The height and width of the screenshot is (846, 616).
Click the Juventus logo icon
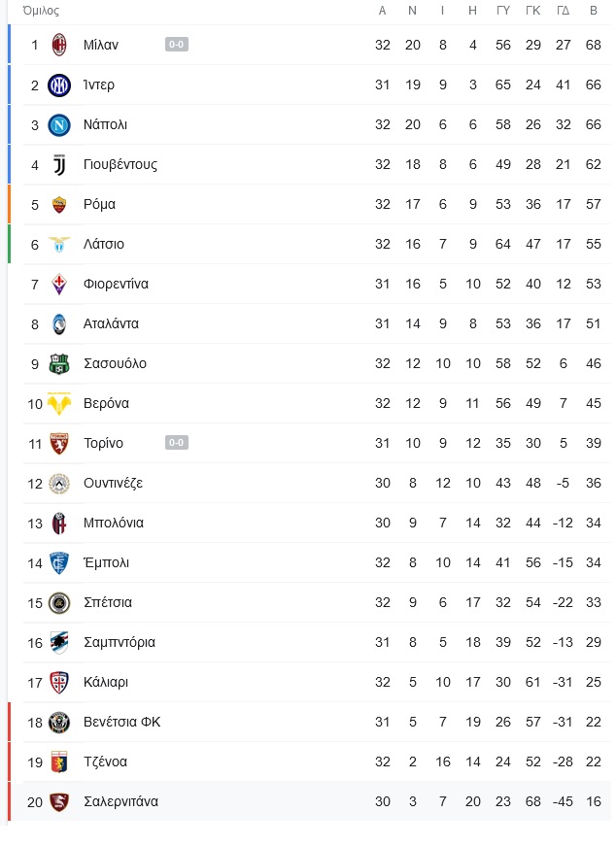pyautogui.click(x=59, y=164)
